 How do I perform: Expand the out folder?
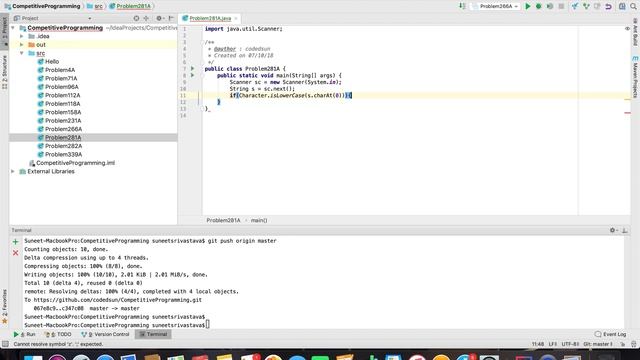[x=22, y=44]
